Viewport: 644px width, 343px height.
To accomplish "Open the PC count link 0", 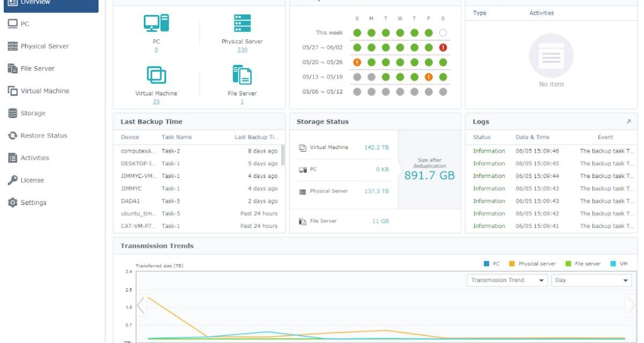I will tap(156, 50).
